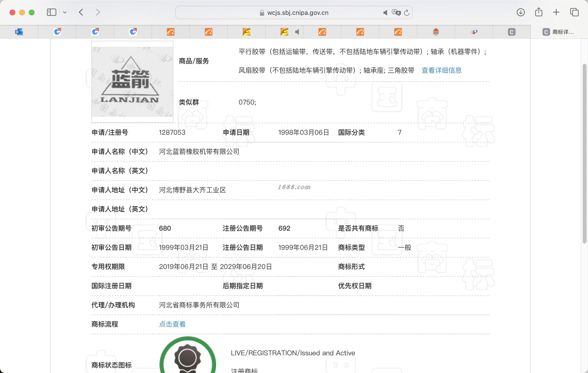Click the 商标形式 label
This screenshot has width=588, height=373.
pyautogui.click(x=351, y=267)
